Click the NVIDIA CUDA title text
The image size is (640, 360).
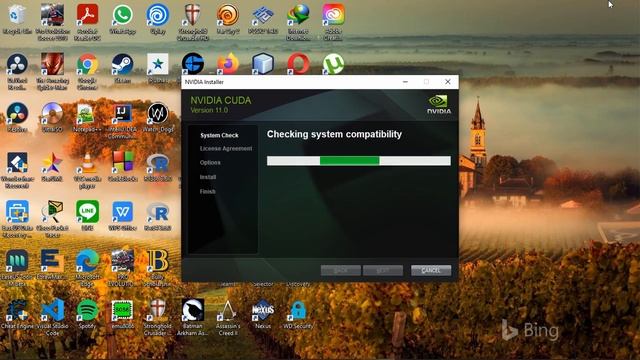(221, 100)
